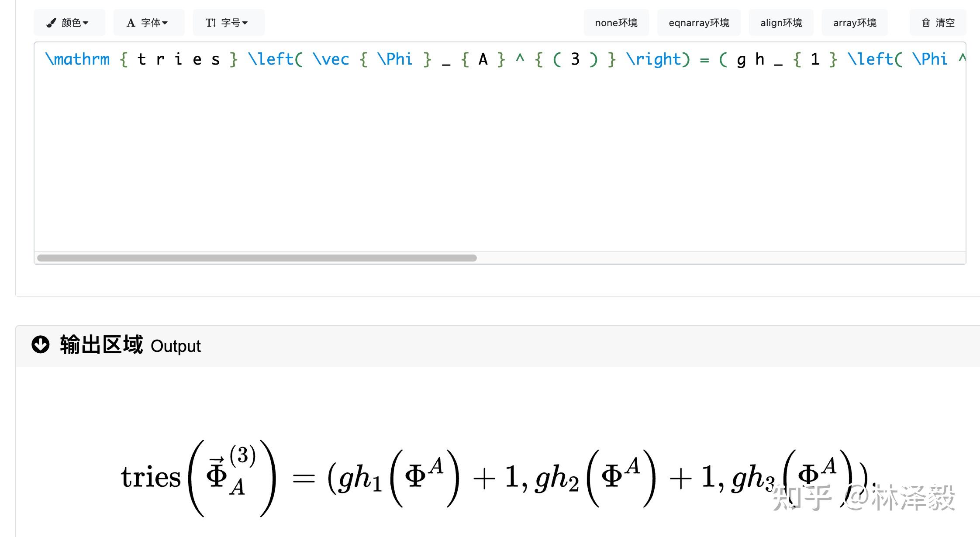Viewport: 980px width, 537px height.
Task: Insert the none环境 environment
Action: point(616,23)
